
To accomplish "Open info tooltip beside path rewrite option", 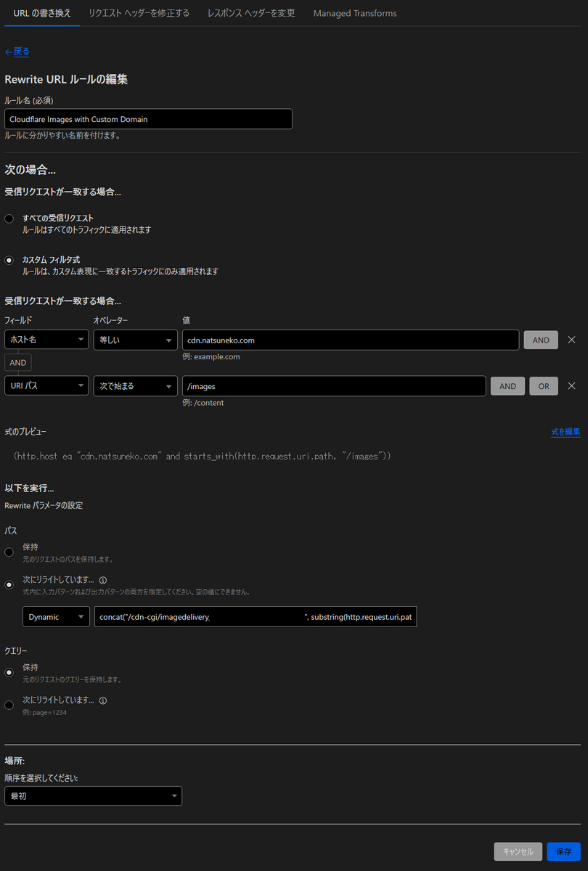I will pos(102,580).
